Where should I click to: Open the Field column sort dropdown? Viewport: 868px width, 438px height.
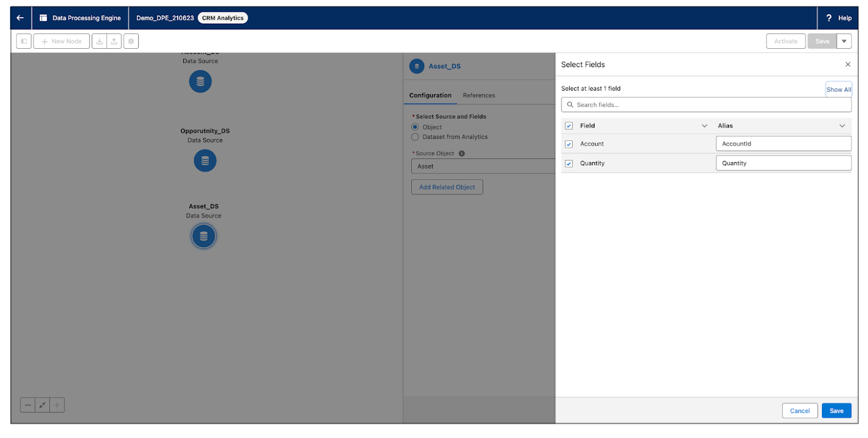click(x=705, y=126)
